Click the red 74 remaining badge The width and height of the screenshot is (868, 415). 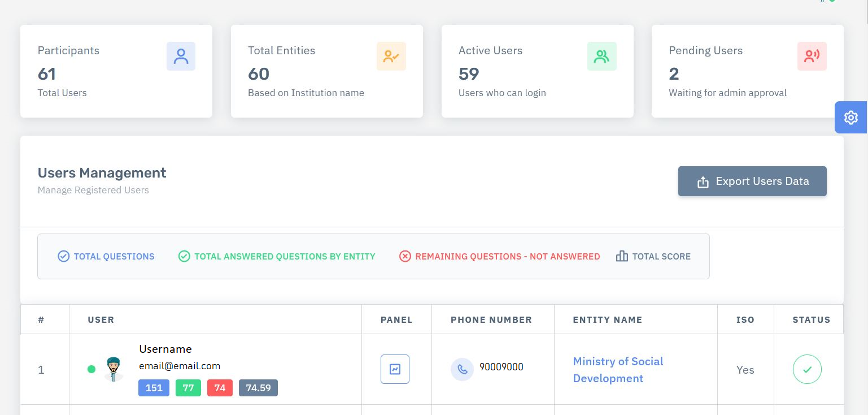click(220, 388)
